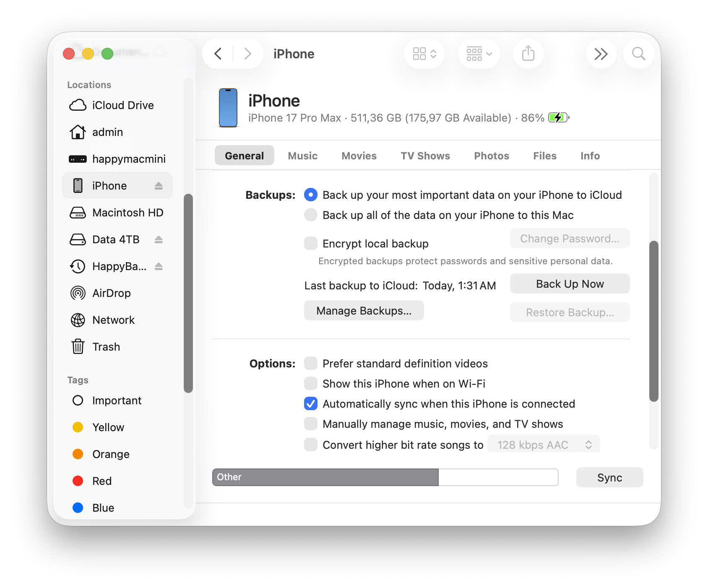The width and height of the screenshot is (708, 588).
Task: Check Manually manage music, movies, TV shows
Action: [x=311, y=424]
